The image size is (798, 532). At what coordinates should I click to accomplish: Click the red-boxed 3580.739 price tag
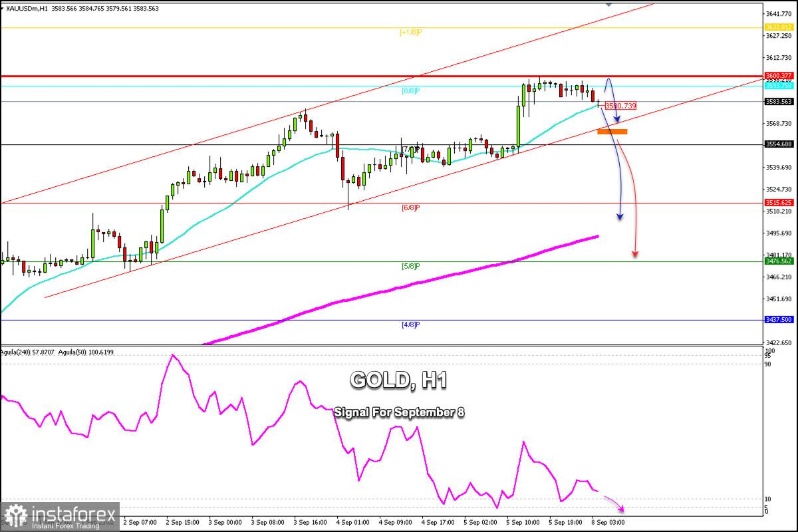coord(620,106)
